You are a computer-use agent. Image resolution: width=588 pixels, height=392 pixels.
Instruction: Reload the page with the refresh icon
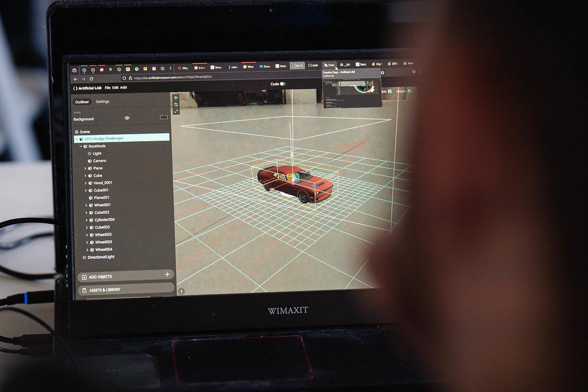coord(91,79)
